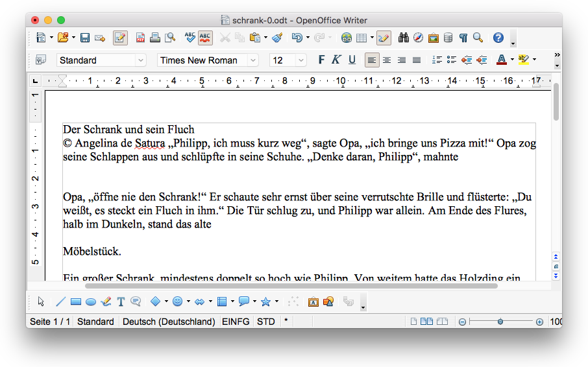588x367 pixels.
Task: Click the Seite 1 / 1 page field
Action: [x=50, y=322]
